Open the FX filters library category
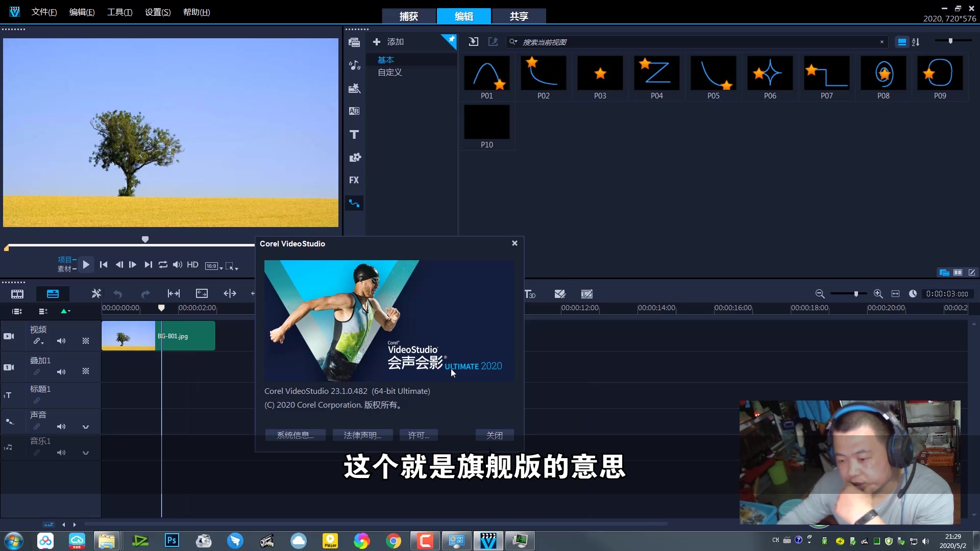Image resolution: width=980 pixels, height=551 pixels. (x=355, y=180)
